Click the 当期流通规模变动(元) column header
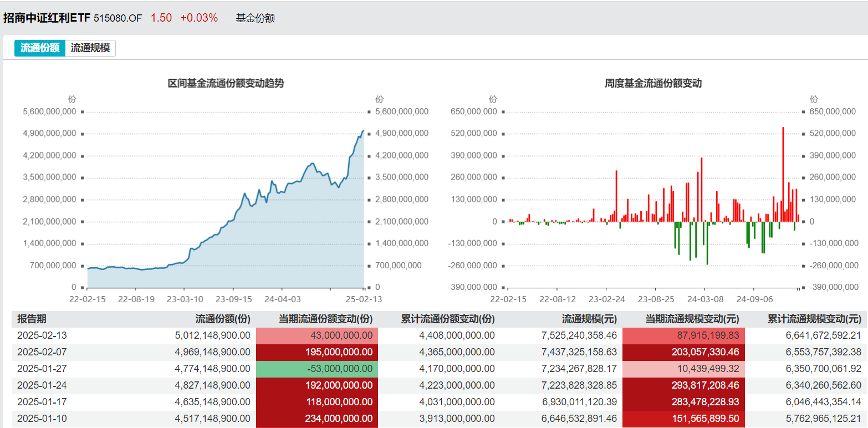Image resolution: width=868 pixels, height=428 pixels. (692, 319)
